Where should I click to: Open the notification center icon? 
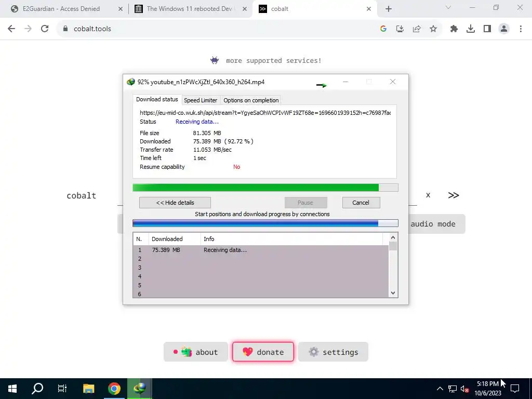515,389
